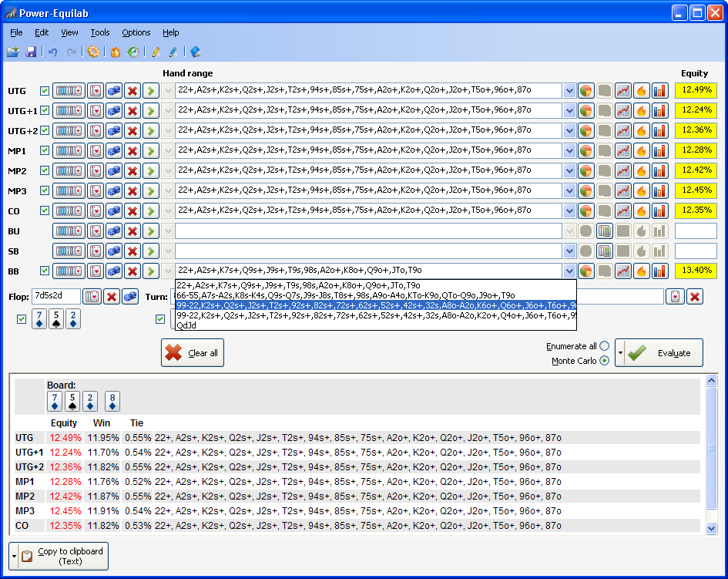Uncheck the UTG+1 player checkbox

coord(45,110)
